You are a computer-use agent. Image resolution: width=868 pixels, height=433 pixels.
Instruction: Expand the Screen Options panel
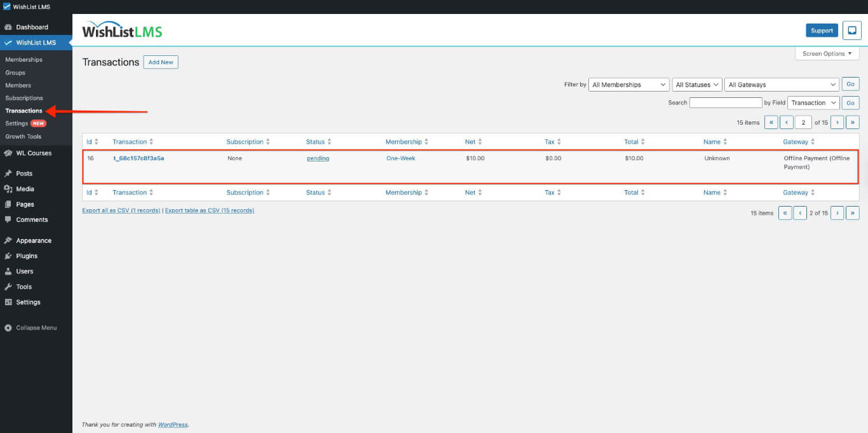[826, 53]
